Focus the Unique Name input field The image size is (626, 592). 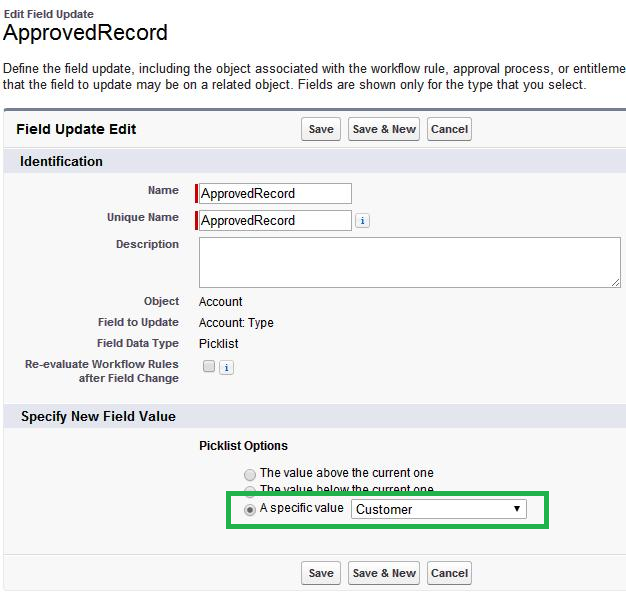(x=275, y=220)
